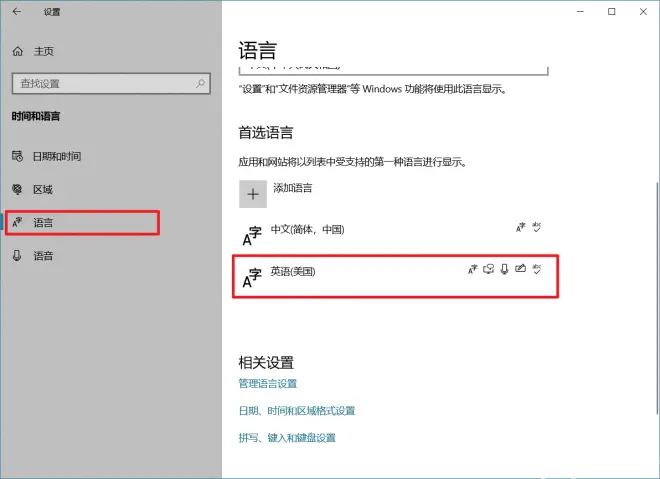Click text-to-speech icon in 英语(美国) row
660x479 pixels.
tap(488, 269)
